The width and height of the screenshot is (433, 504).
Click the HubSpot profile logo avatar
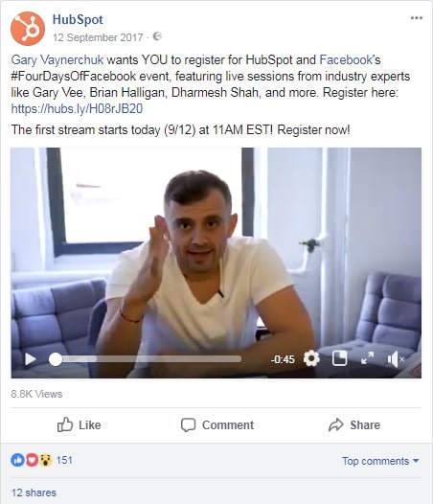point(28,29)
